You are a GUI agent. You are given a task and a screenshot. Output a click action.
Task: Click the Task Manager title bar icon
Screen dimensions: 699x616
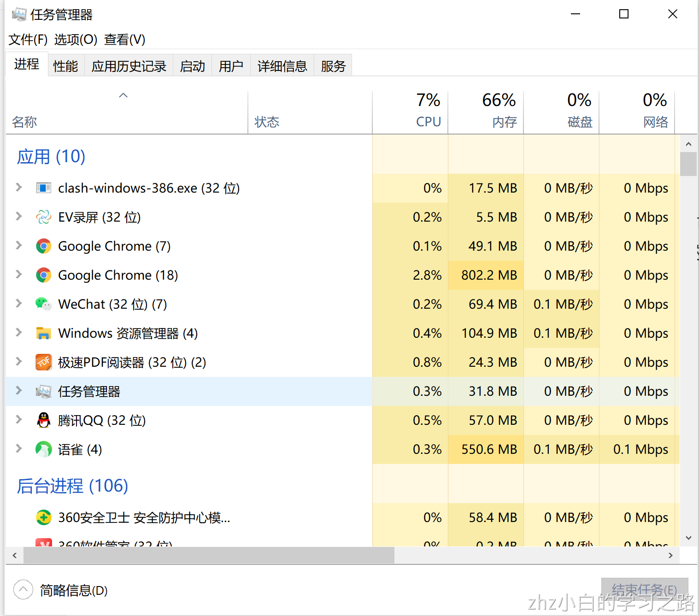point(19,15)
